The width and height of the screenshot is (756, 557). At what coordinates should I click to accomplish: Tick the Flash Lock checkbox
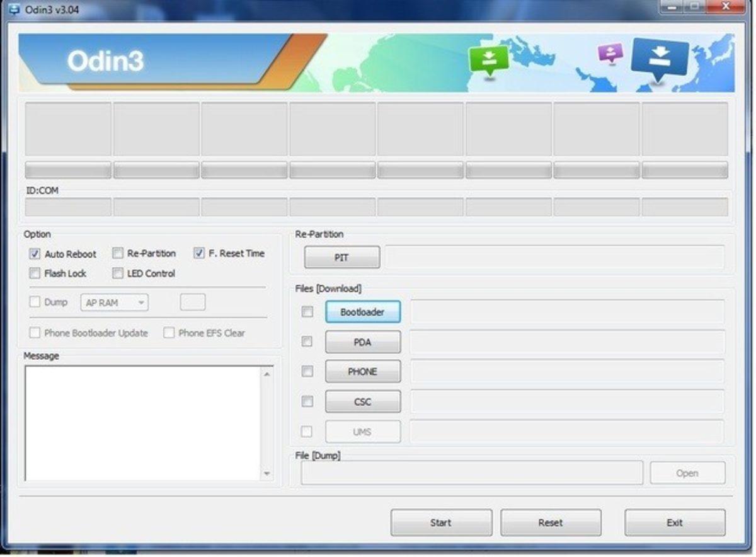[x=35, y=273]
